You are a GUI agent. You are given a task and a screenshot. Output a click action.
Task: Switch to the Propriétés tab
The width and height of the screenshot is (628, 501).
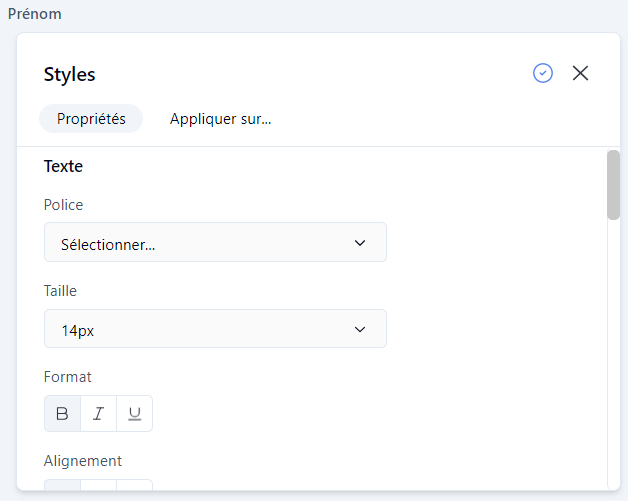click(91, 119)
